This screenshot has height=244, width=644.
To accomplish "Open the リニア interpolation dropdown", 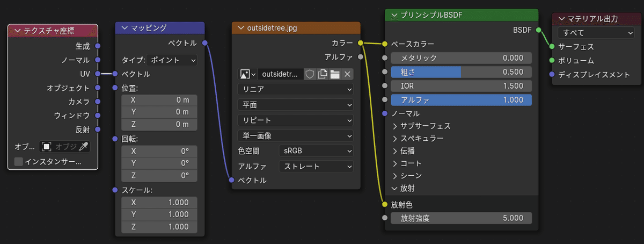I will 296,89.
